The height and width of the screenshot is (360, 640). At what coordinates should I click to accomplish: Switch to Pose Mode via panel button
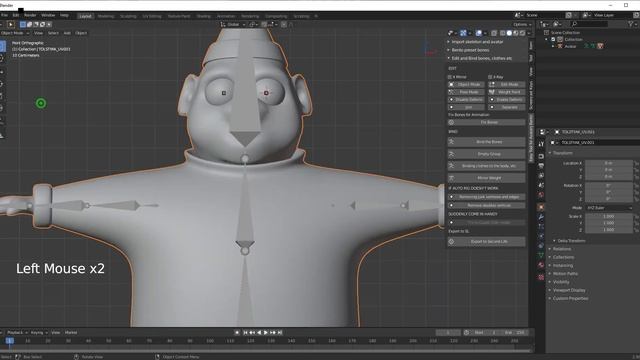click(x=466, y=92)
